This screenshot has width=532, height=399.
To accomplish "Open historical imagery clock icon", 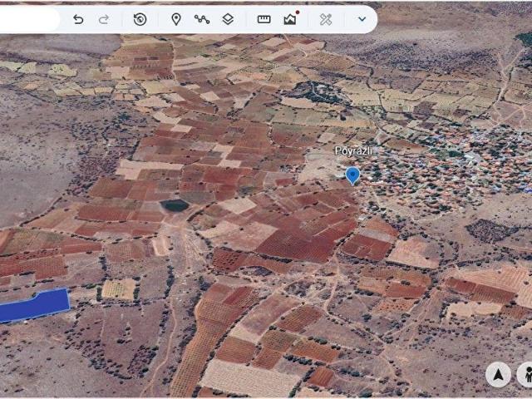I will click(x=140, y=19).
